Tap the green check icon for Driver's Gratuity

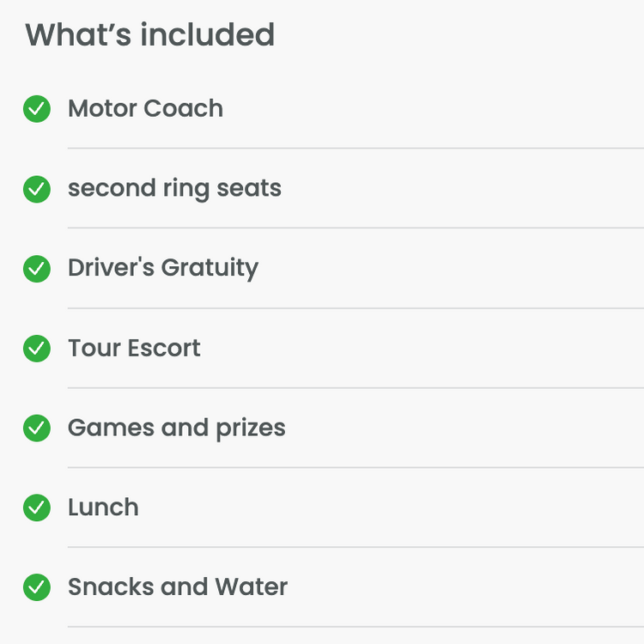tap(37, 269)
